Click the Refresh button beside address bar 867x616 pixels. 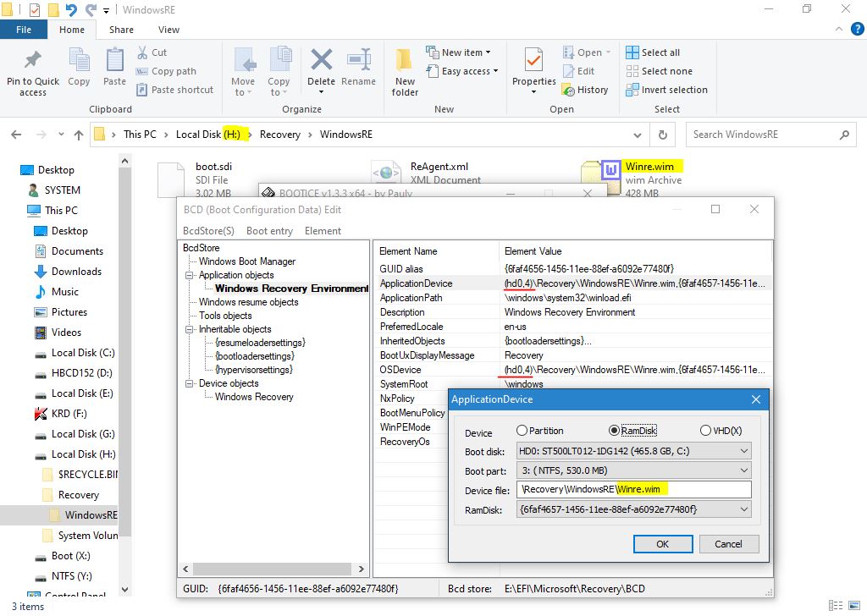[662, 135]
